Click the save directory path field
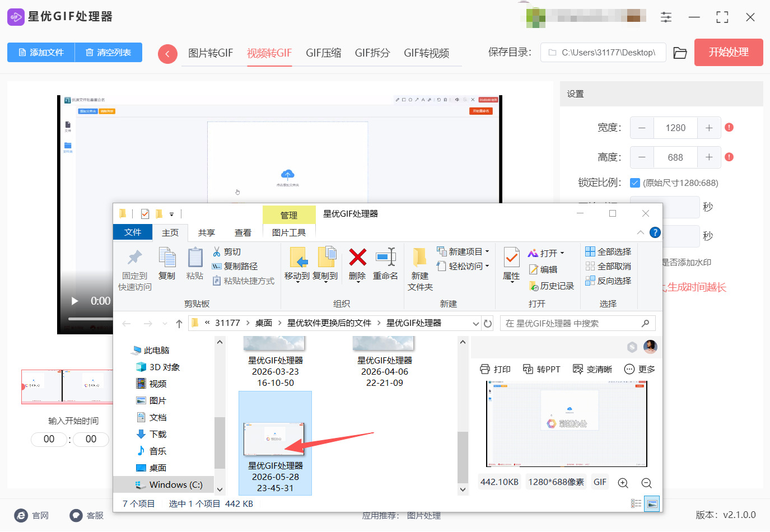The height and width of the screenshot is (532, 770). click(603, 53)
